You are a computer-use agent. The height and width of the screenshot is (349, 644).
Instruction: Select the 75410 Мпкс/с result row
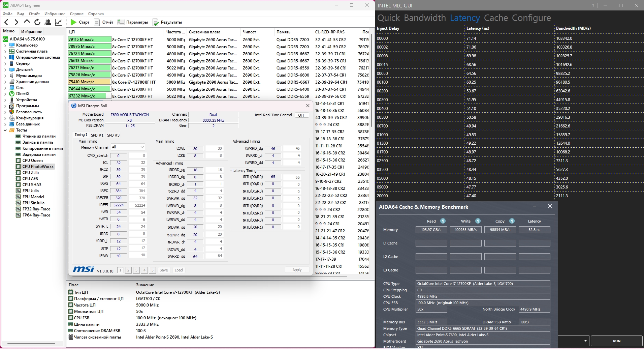tap(218, 82)
